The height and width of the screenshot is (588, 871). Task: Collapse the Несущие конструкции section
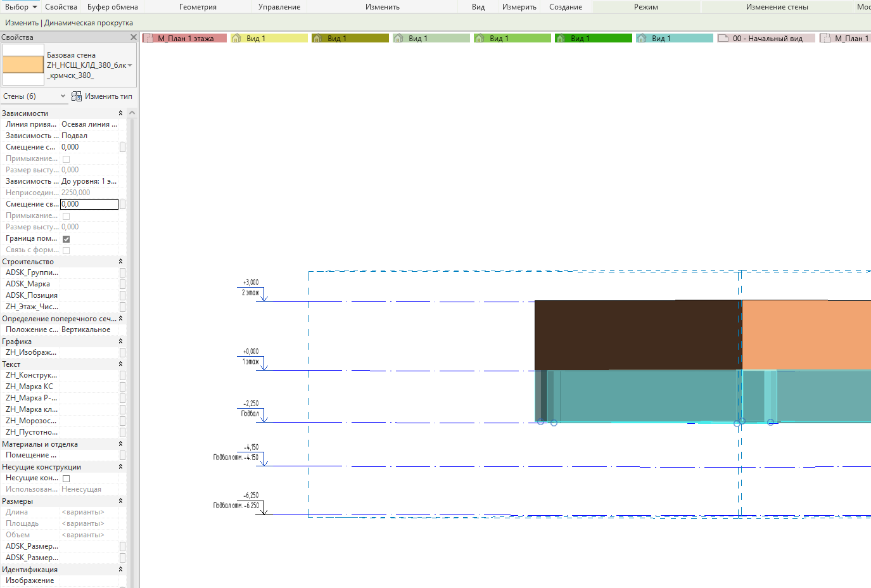(120, 467)
